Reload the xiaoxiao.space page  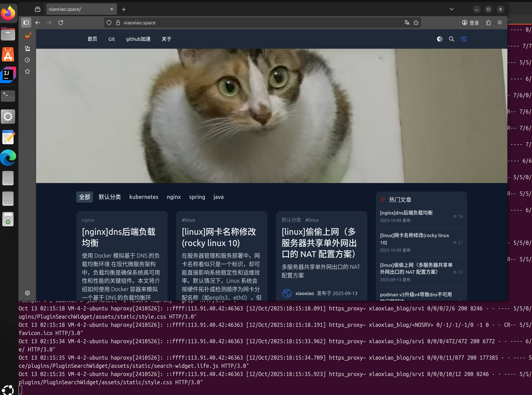[x=61, y=23]
